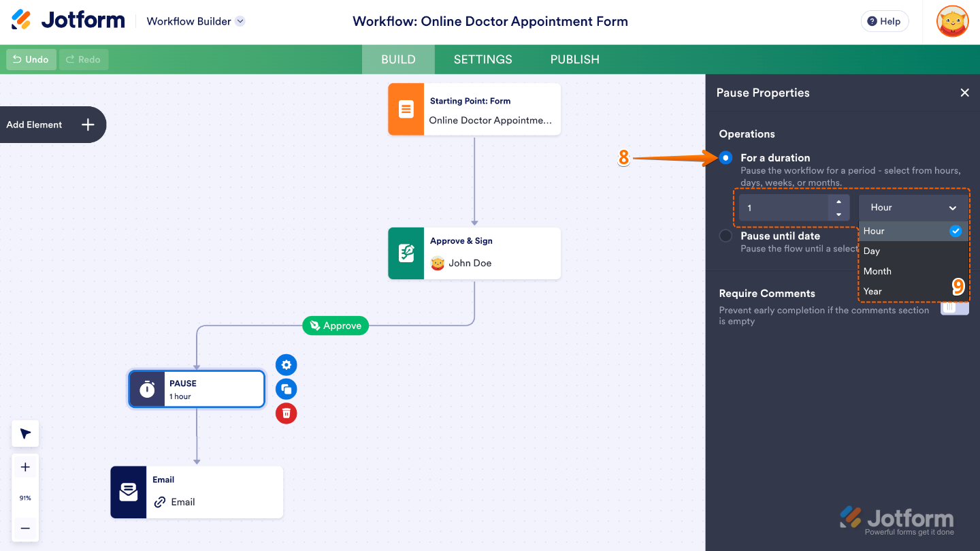Expand the Workflow Builder dropdown
Image resolution: width=980 pixels, height=551 pixels.
click(240, 21)
